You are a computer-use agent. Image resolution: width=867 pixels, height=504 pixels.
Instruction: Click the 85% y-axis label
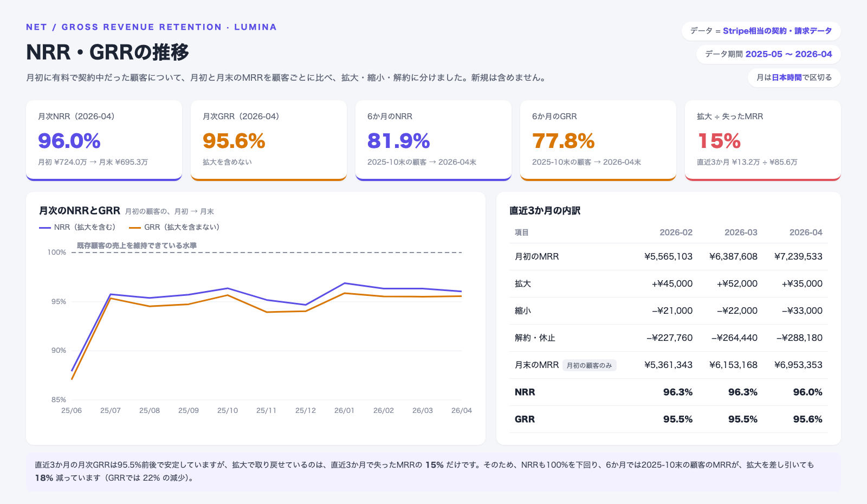pyautogui.click(x=59, y=399)
